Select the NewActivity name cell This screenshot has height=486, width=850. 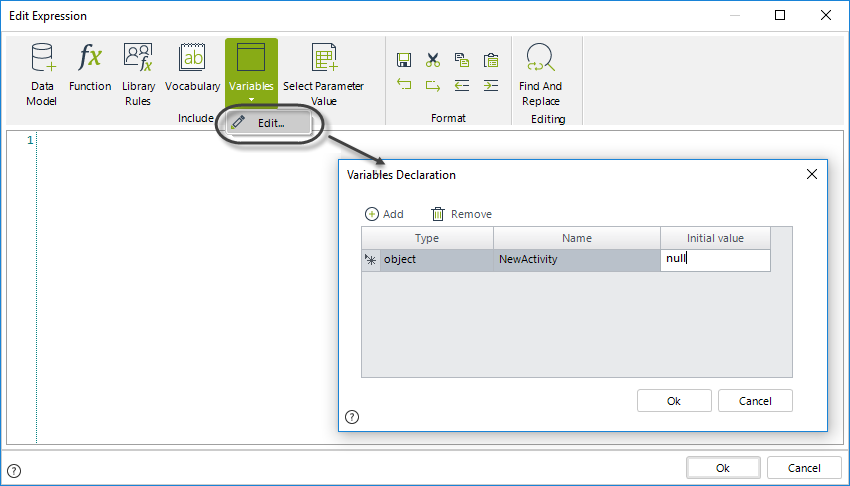click(576, 260)
